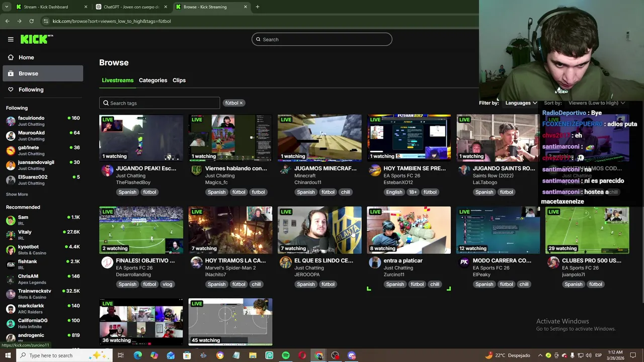Open the Languages filter dropdown
Image resolution: width=644 pixels, height=362 pixels.
pos(521,103)
